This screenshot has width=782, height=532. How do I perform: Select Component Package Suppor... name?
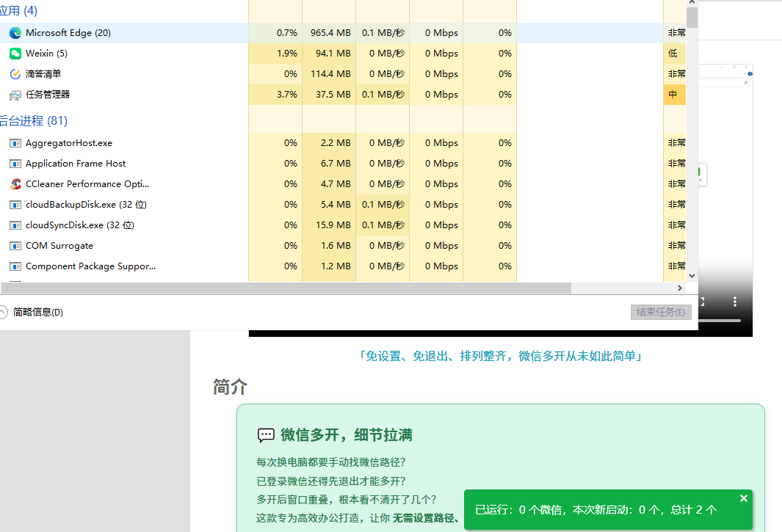point(91,266)
